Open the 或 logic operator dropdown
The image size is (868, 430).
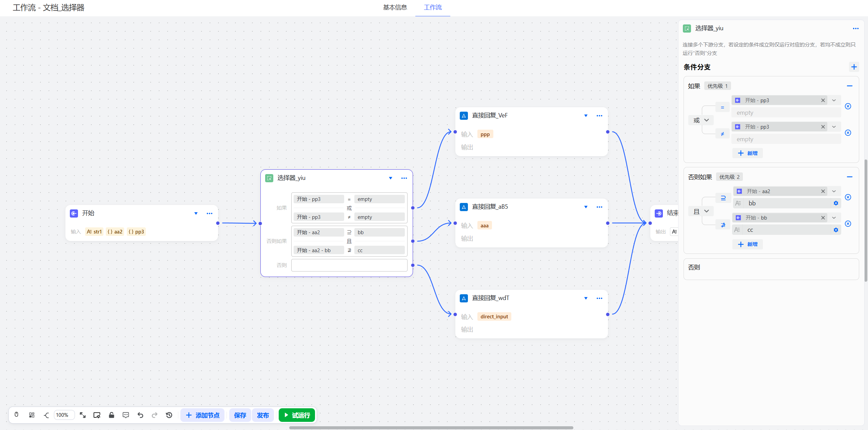point(701,120)
